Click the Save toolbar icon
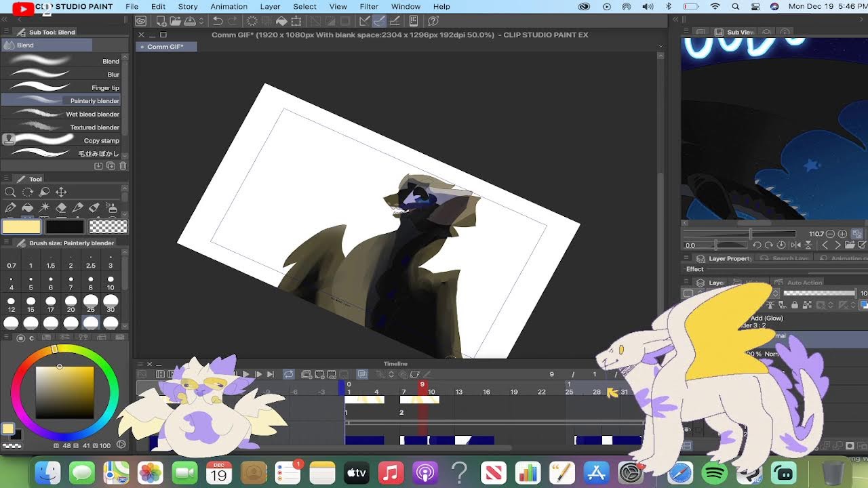The image size is (868, 488). [x=189, y=21]
